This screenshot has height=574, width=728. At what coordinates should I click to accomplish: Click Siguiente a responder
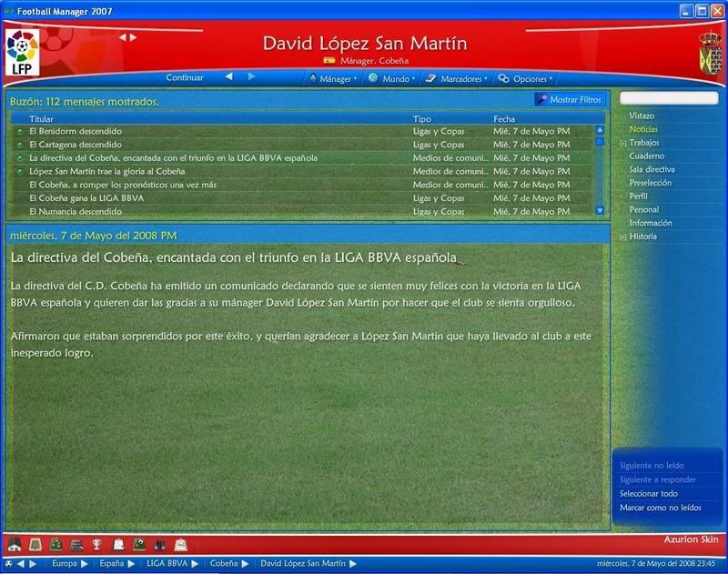657,479
